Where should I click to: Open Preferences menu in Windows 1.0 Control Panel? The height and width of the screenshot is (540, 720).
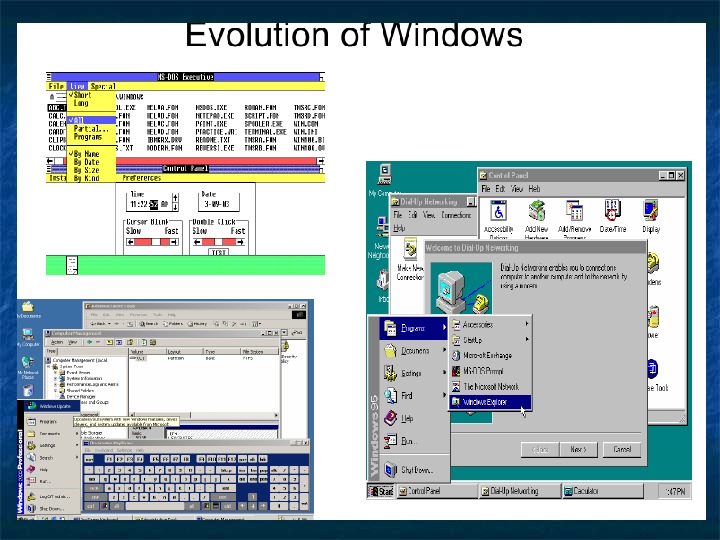pos(141,178)
